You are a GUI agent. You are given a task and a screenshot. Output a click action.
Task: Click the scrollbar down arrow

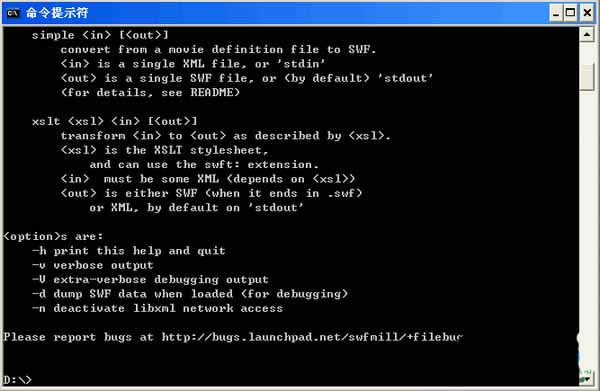pyautogui.click(x=587, y=379)
